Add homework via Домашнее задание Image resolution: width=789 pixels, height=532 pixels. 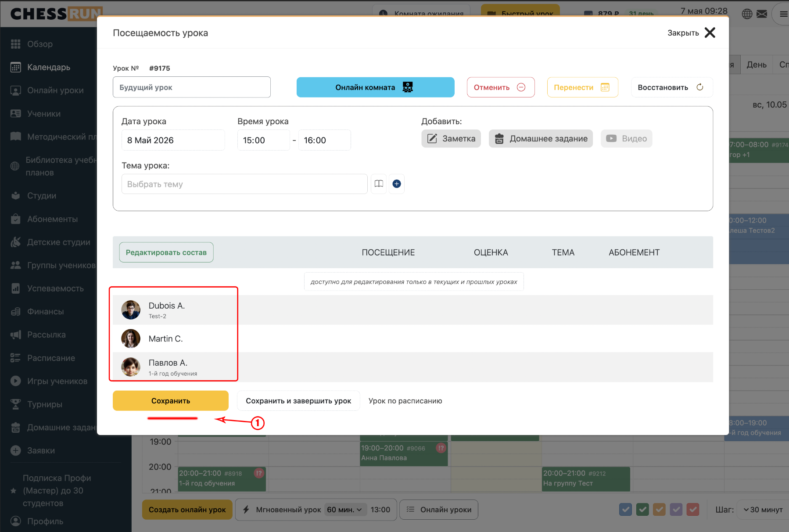[541, 139]
